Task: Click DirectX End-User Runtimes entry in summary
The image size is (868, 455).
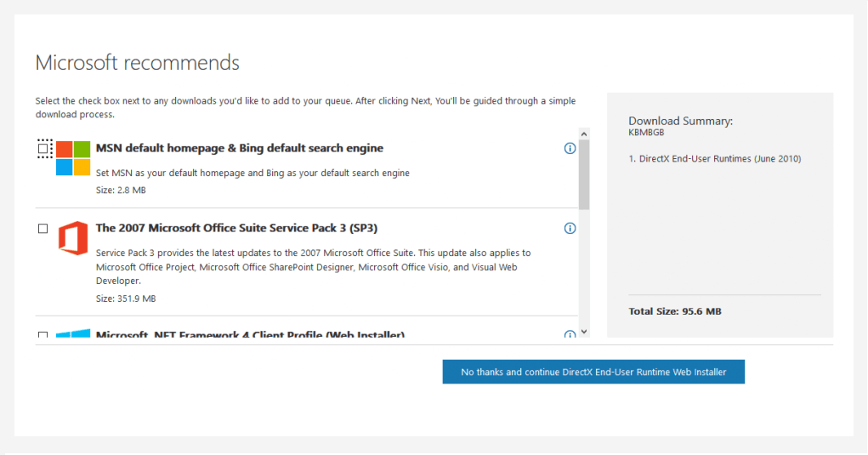Action: coord(715,159)
